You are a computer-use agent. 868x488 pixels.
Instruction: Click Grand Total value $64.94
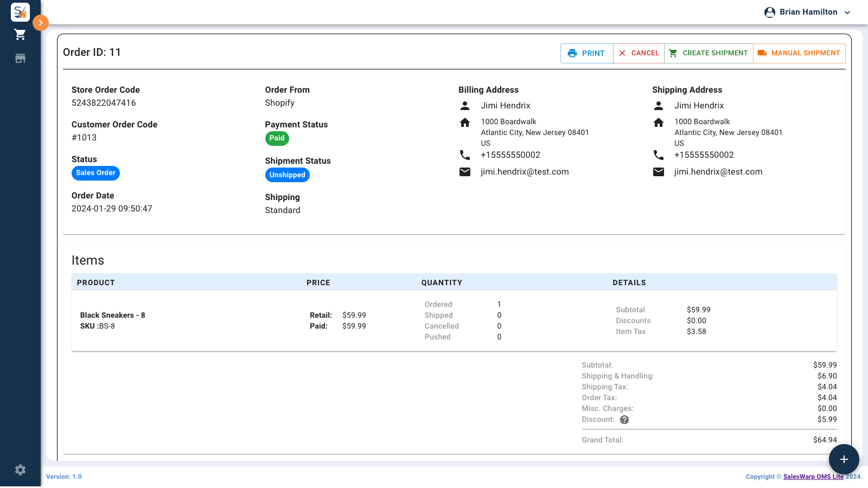825,440
